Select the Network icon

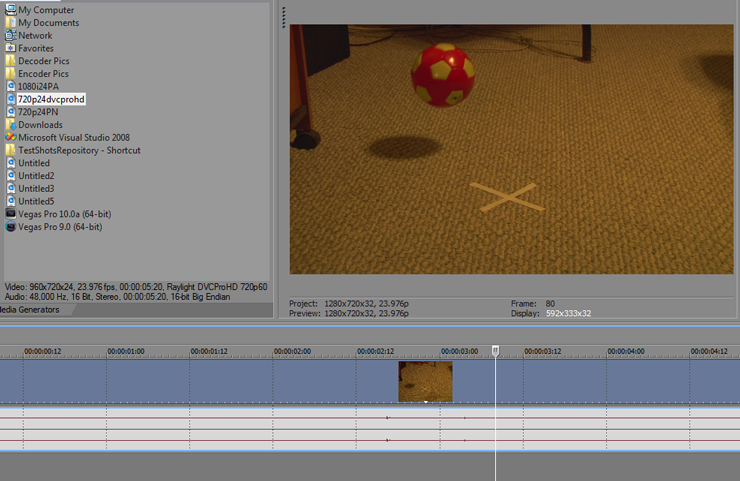point(10,35)
